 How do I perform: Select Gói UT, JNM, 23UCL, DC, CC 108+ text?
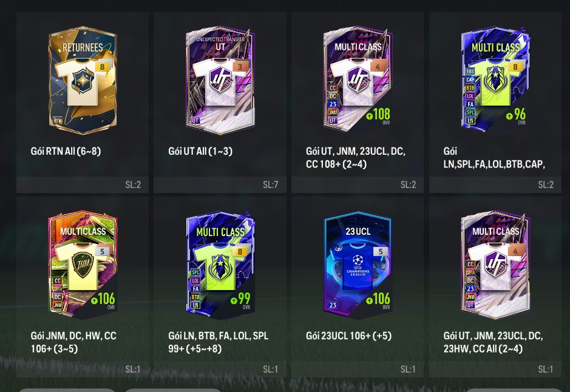pos(356,158)
